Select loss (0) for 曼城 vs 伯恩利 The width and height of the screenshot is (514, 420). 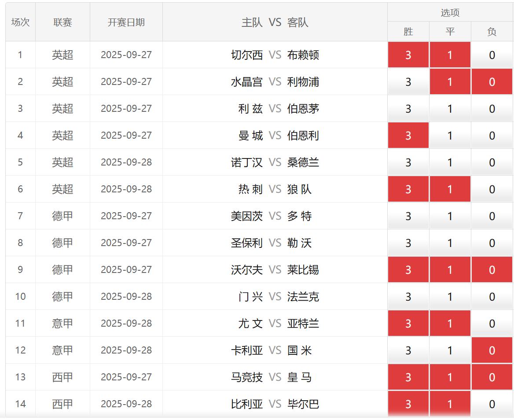492,136
